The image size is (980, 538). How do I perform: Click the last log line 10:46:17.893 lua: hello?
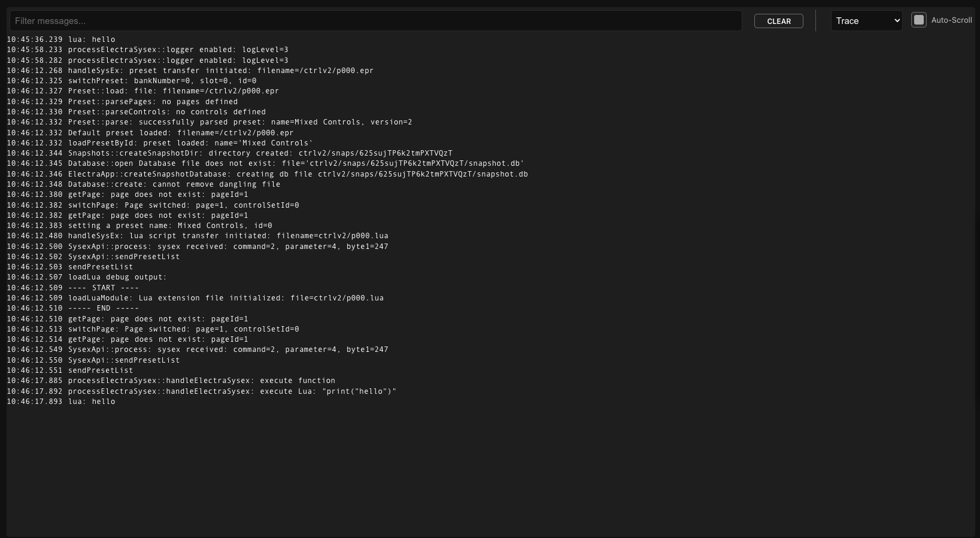(x=61, y=402)
